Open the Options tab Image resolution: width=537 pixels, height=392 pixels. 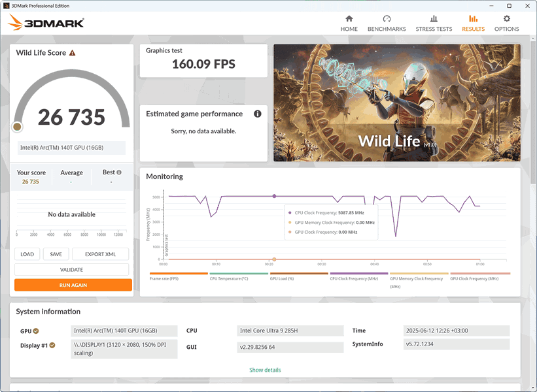point(506,24)
